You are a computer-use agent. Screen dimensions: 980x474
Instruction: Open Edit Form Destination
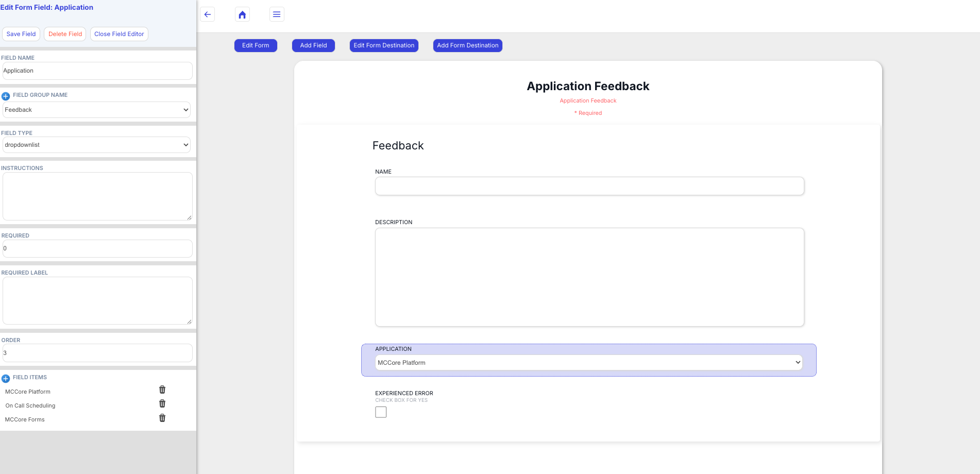[384, 45]
